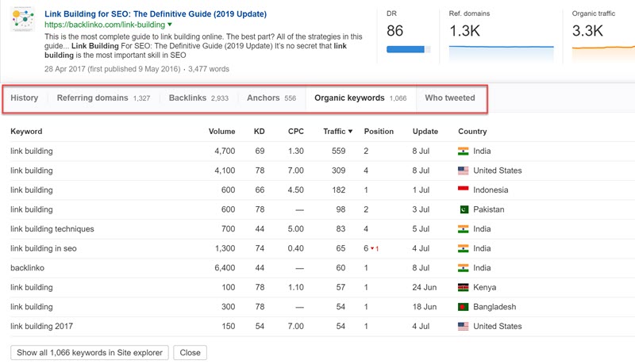Sort by the Keyword column header
Viewport: 635px width, 364px height.
click(26, 132)
